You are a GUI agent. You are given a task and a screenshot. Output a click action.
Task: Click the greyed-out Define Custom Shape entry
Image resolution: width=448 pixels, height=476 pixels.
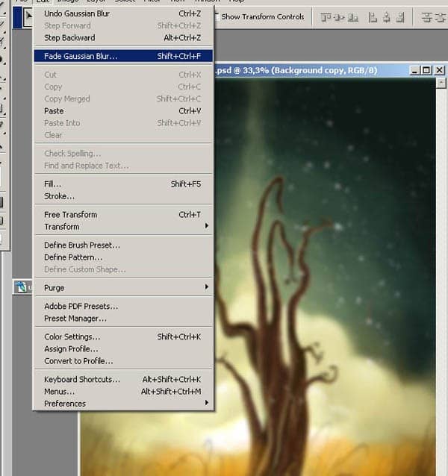(x=123, y=269)
